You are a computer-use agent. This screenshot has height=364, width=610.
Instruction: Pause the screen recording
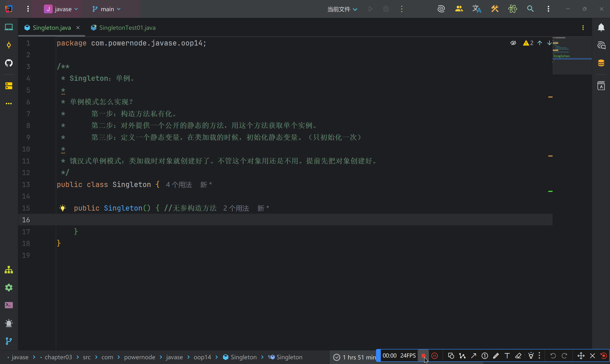(x=435, y=356)
